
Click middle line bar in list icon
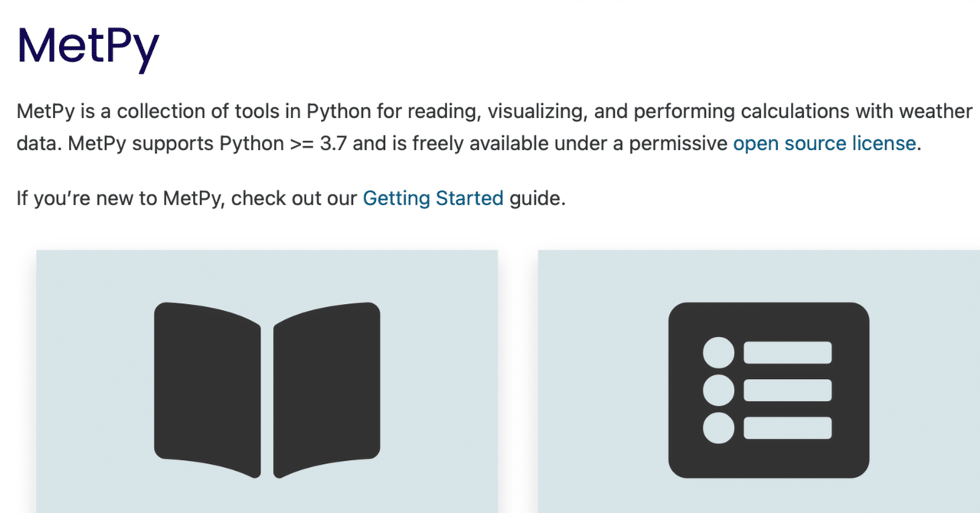(x=788, y=390)
